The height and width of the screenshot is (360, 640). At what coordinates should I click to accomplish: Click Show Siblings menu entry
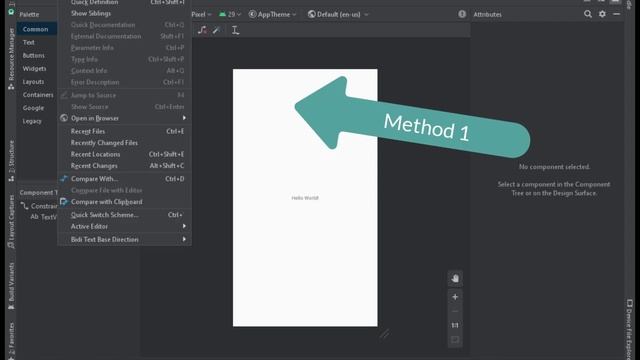click(124, 13)
